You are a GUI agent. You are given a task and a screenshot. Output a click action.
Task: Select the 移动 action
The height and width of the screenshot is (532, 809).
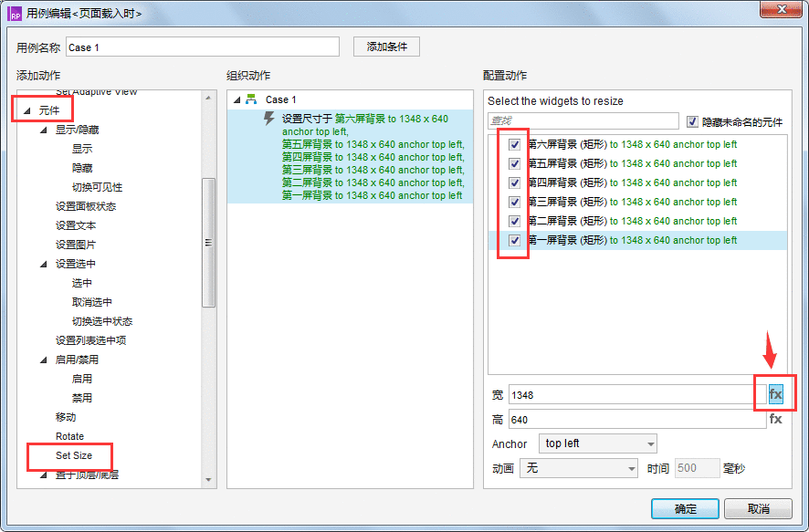click(x=66, y=417)
